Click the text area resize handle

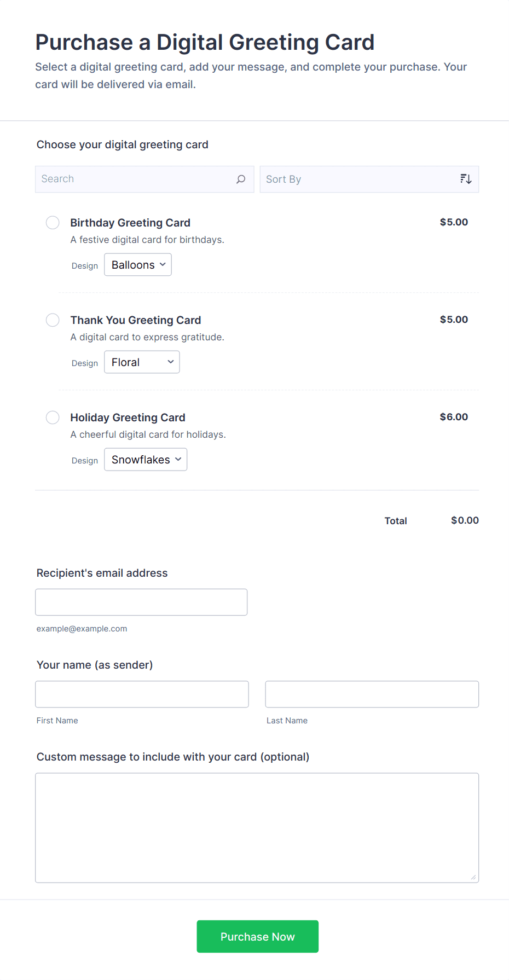pos(473,877)
